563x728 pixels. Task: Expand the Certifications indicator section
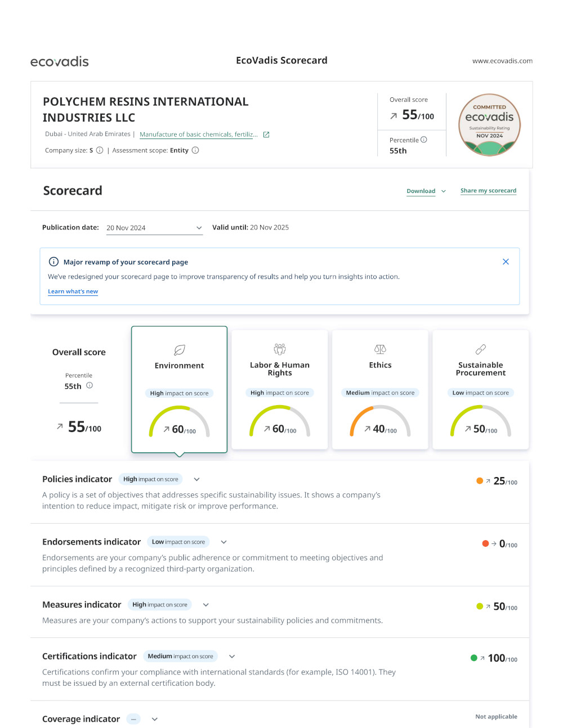pos(232,657)
